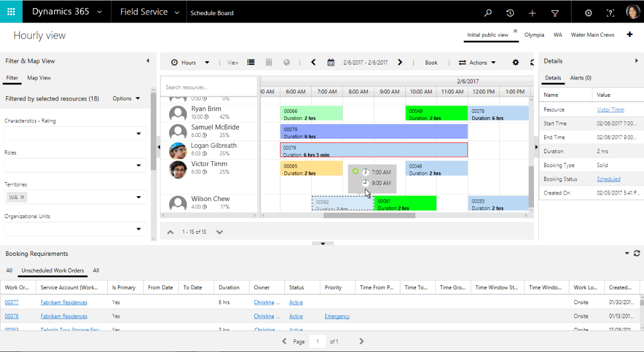Click the horizontal schedule scrollbar
This screenshot has width=644, height=352.
tap(376, 215)
